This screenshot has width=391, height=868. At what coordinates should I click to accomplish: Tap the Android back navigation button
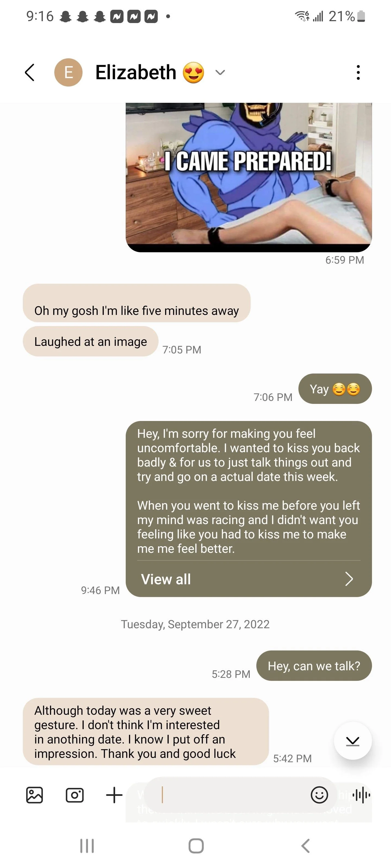coord(305,846)
